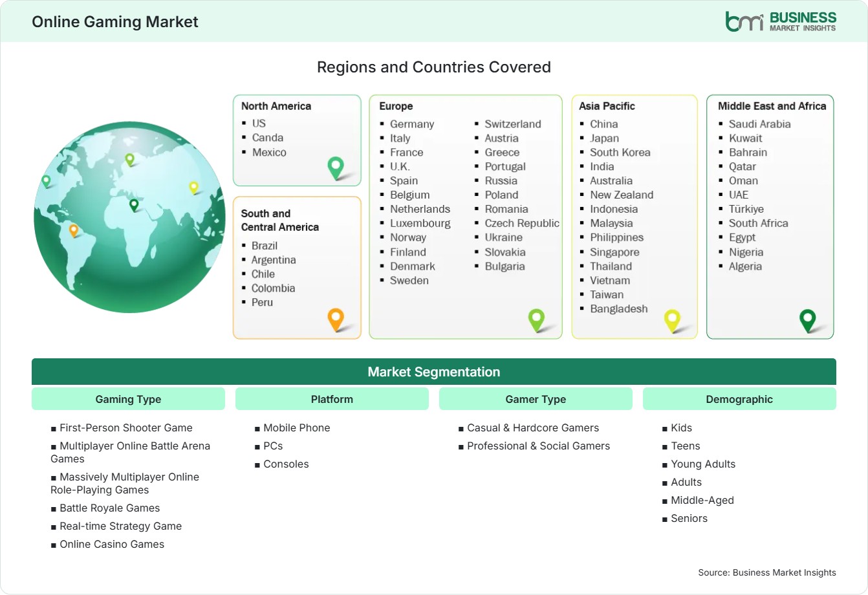
Task: Click Bangladesh in Asia Pacific list
Action: click(x=619, y=309)
